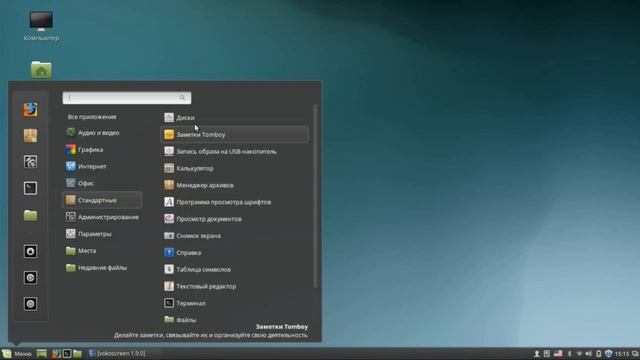The width and height of the screenshot is (640, 360).
Task: Click the Terminal launcher on the panel
Action: [67, 353]
